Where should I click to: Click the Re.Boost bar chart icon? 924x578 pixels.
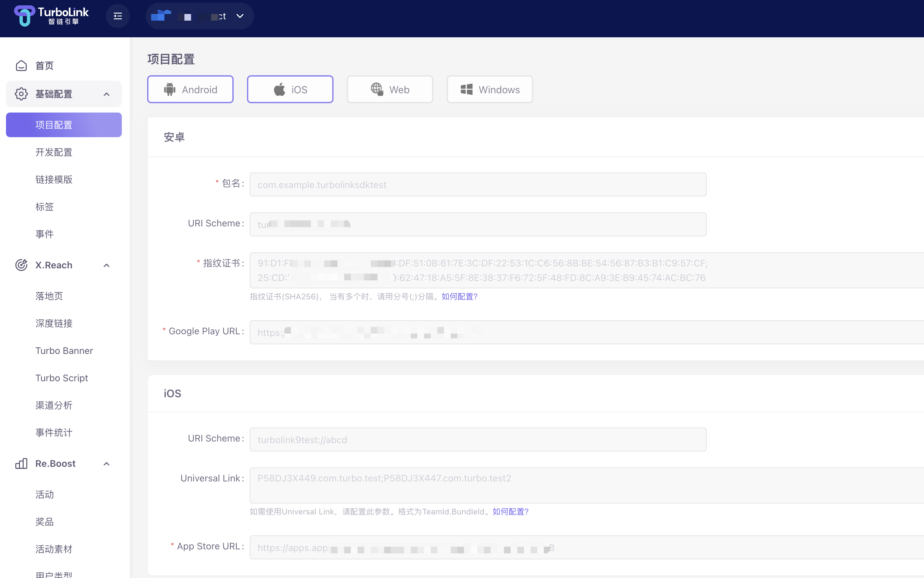[21, 463]
